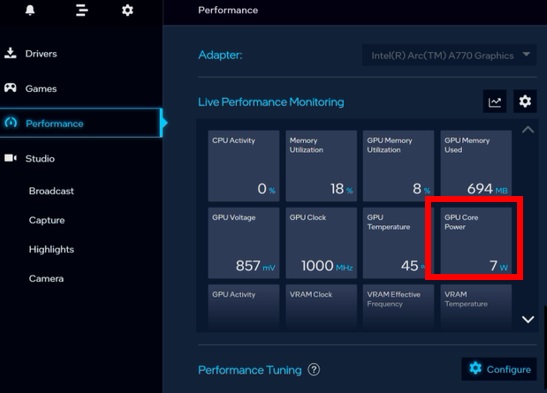547x393 pixels.
Task: Click the Games controller icon
Action: (x=10, y=88)
